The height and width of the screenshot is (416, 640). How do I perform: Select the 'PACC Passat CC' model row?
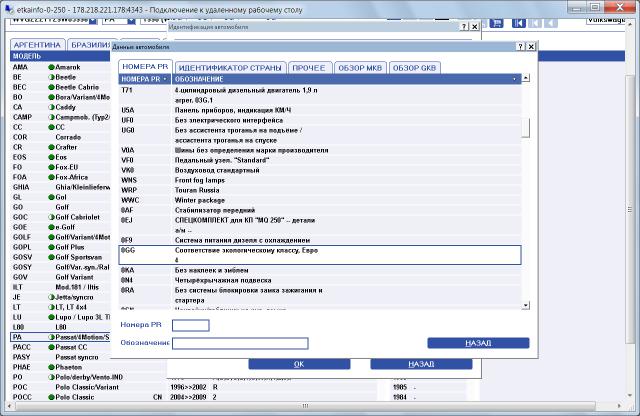60,347
